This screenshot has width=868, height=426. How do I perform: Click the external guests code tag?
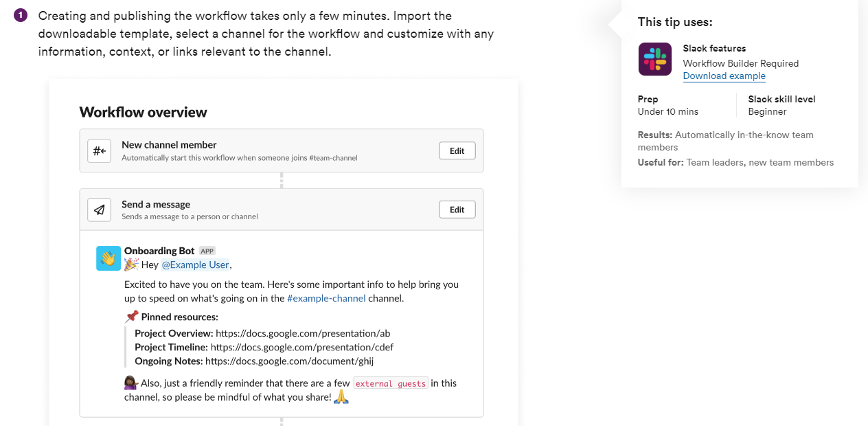click(x=390, y=383)
